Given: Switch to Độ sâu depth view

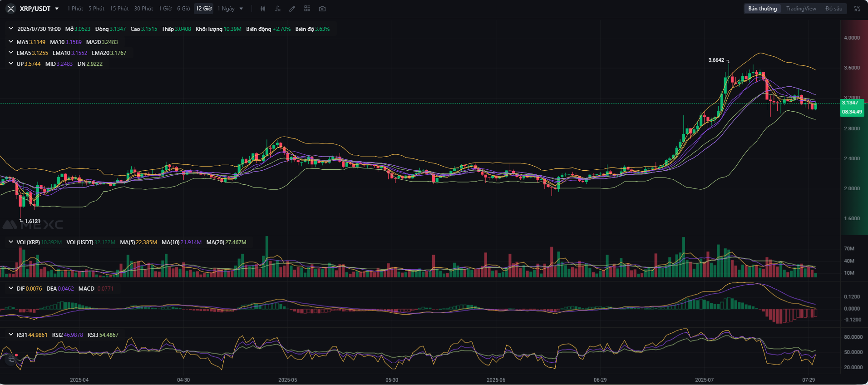Looking at the screenshot, I should (x=834, y=9).
